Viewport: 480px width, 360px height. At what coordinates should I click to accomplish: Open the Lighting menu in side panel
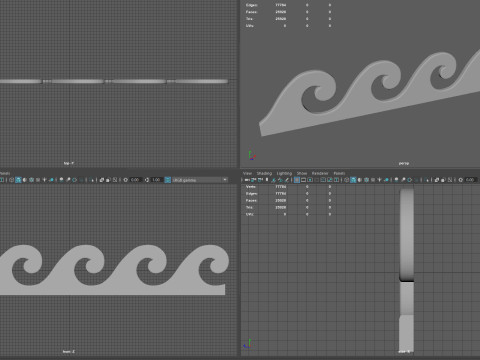point(284,173)
